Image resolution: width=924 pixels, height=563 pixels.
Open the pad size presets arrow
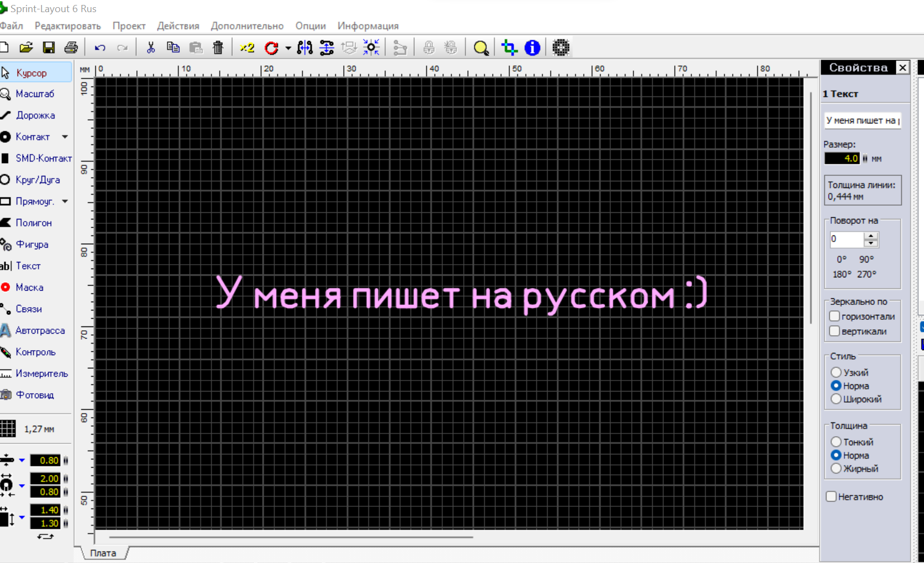click(x=22, y=486)
